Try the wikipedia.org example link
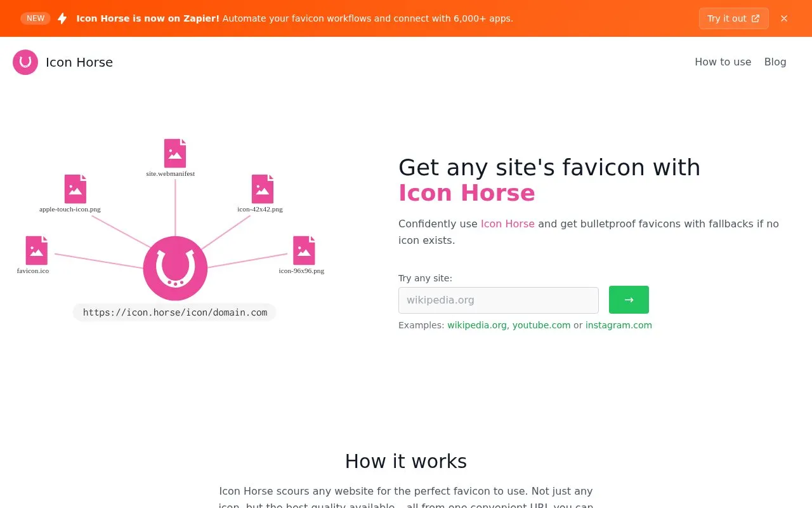The height and width of the screenshot is (508, 812). tap(477, 325)
